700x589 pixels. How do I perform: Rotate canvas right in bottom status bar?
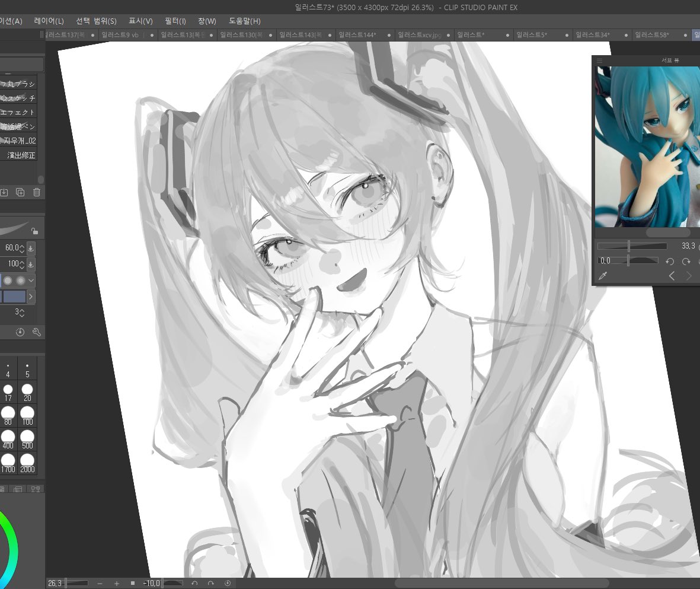(x=211, y=583)
